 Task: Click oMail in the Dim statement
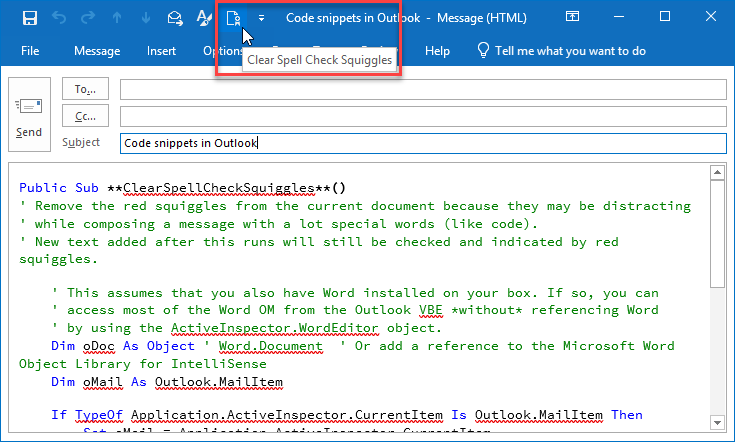(103, 382)
